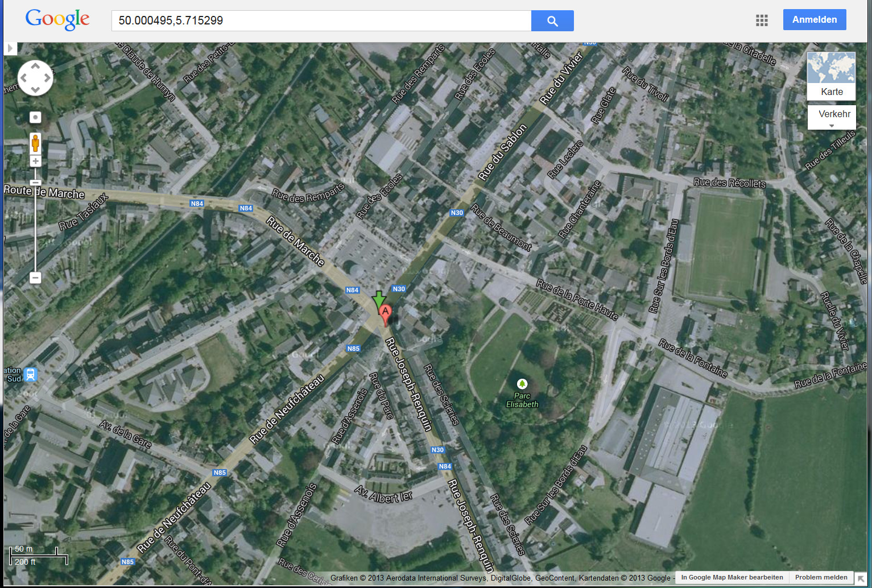This screenshot has width=872, height=588.
Task: Collapse the overview map corner arrow
Action: (861, 579)
